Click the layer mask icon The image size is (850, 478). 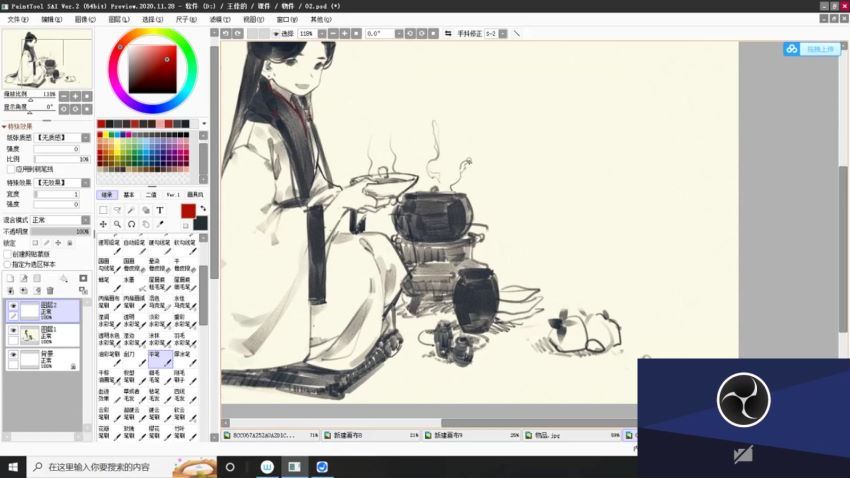(83, 278)
